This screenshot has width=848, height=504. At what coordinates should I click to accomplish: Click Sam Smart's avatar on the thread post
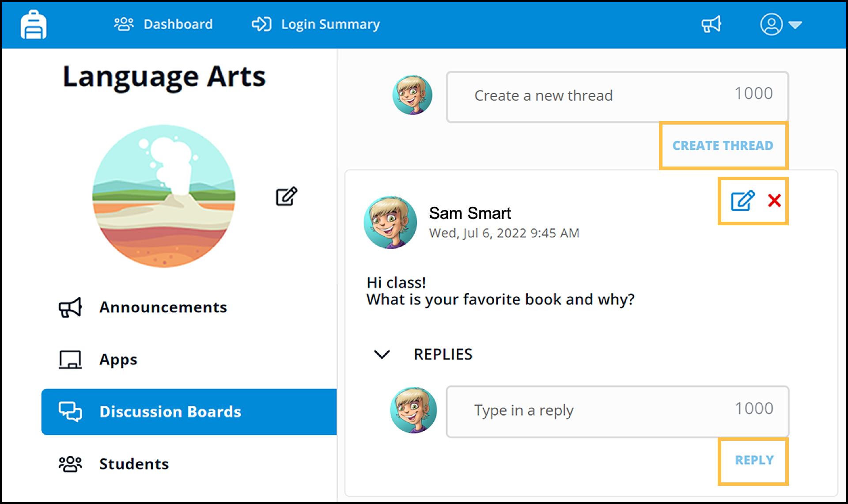[390, 223]
